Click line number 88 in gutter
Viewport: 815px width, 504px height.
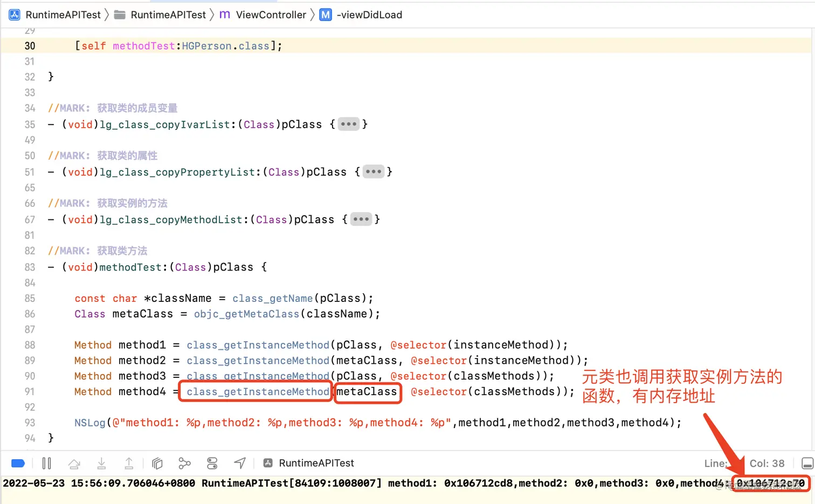coord(30,345)
